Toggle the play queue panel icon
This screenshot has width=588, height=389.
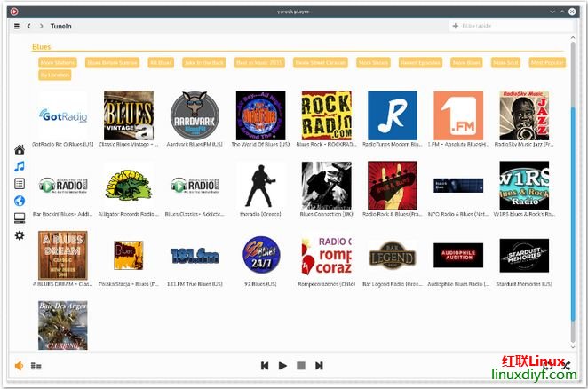pos(36,366)
